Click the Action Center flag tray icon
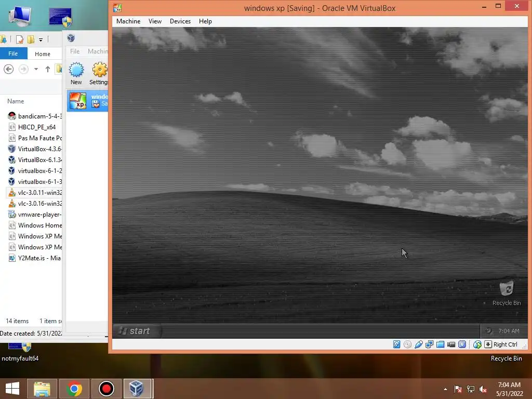Viewport: 532px width, 399px height. pyautogui.click(x=458, y=389)
